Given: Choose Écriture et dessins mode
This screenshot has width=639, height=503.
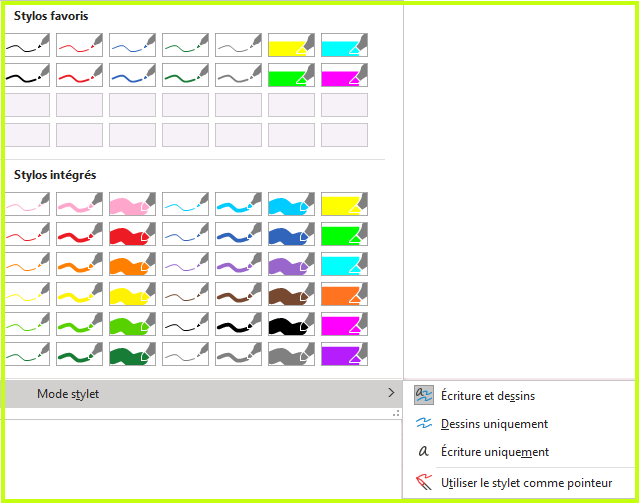Looking at the screenshot, I should pyautogui.click(x=519, y=396).
